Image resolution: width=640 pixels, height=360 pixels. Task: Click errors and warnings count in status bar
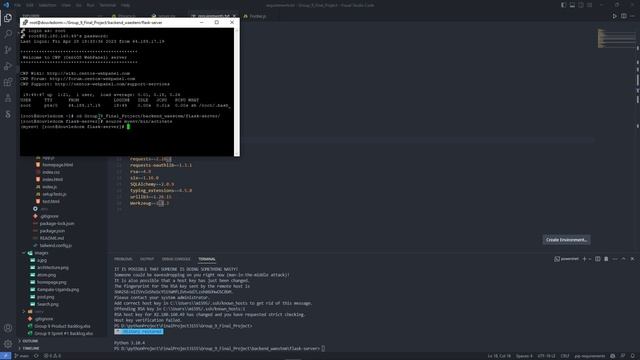point(52,356)
